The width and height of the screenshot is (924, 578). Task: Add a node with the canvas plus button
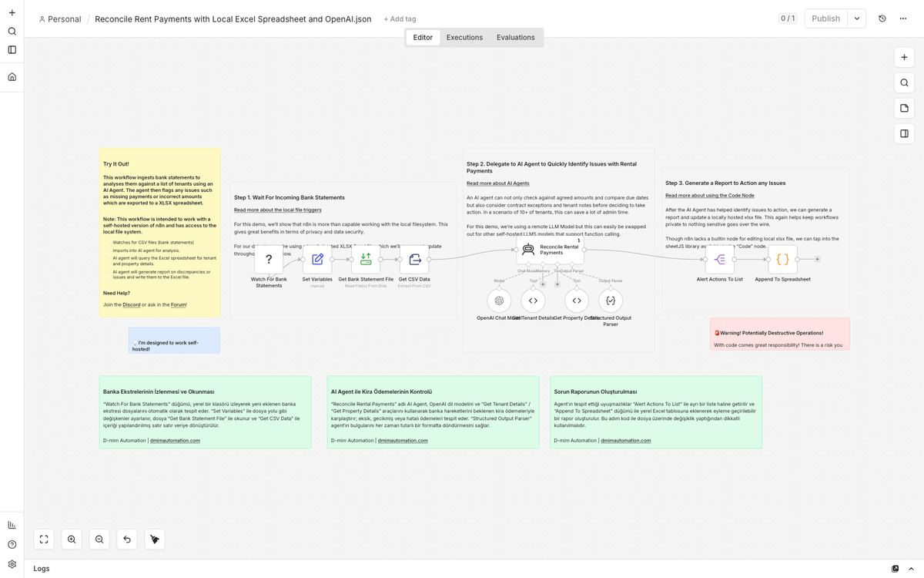904,57
